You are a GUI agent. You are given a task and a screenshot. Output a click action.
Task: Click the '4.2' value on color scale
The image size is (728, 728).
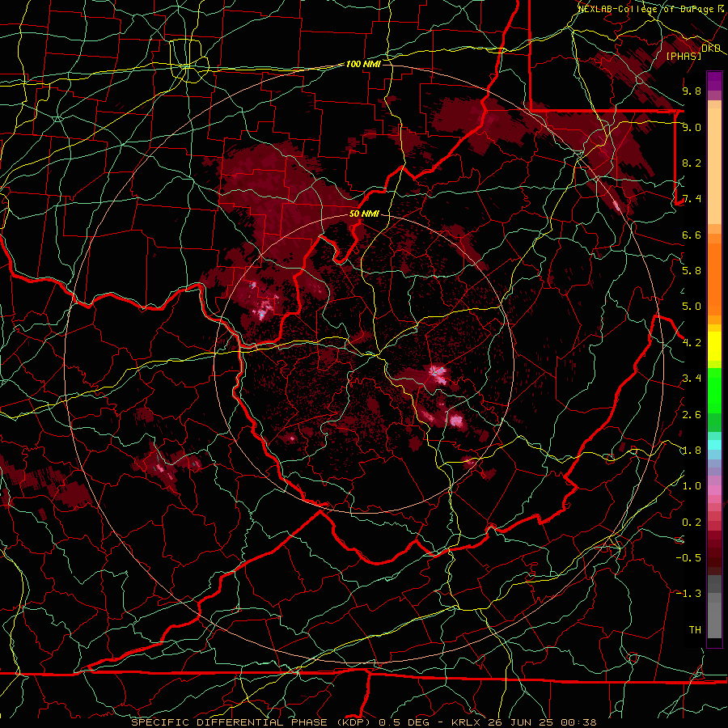point(692,343)
